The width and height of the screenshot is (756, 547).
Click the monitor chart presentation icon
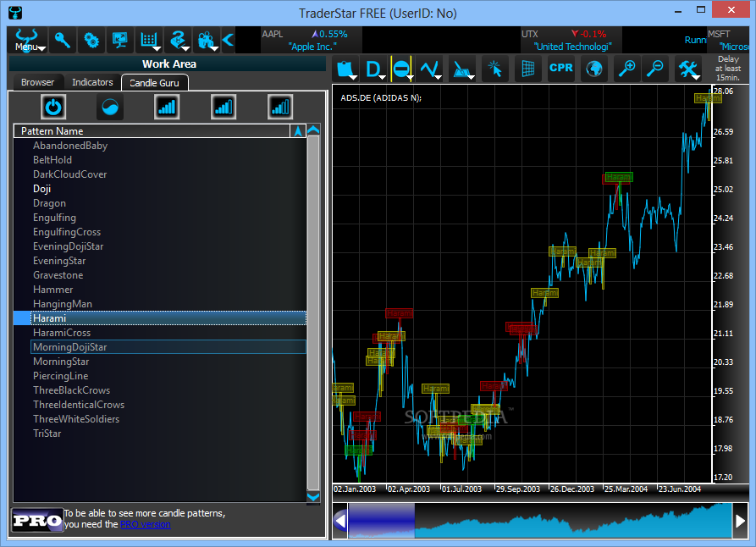[x=119, y=40]
